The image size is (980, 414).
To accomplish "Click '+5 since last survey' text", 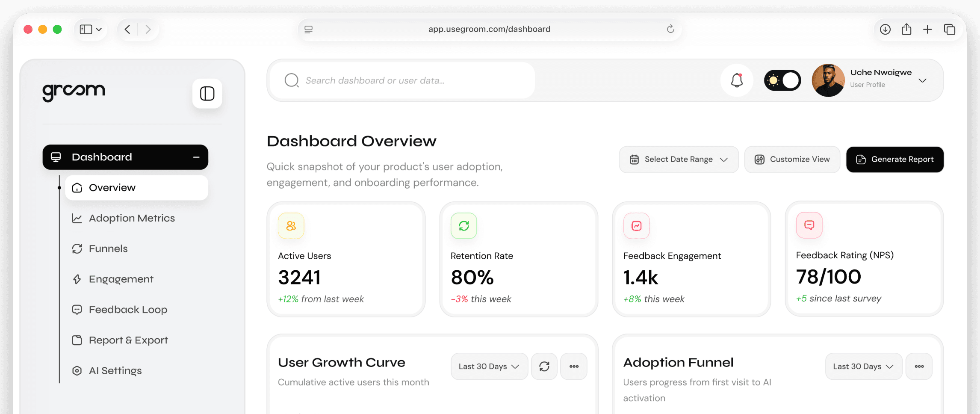I will coord(838,299).
